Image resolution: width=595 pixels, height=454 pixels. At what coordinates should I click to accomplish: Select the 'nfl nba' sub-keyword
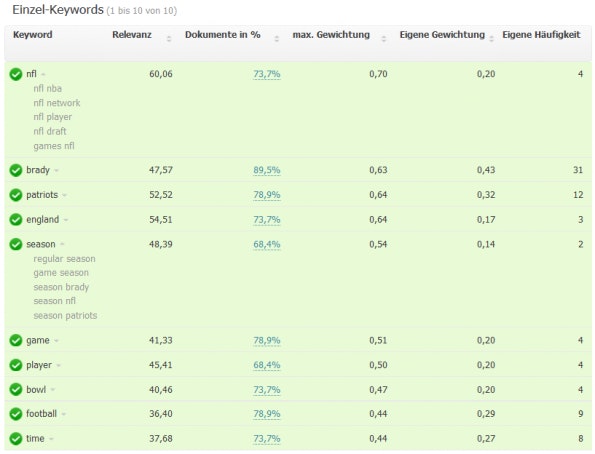(47, 88)
